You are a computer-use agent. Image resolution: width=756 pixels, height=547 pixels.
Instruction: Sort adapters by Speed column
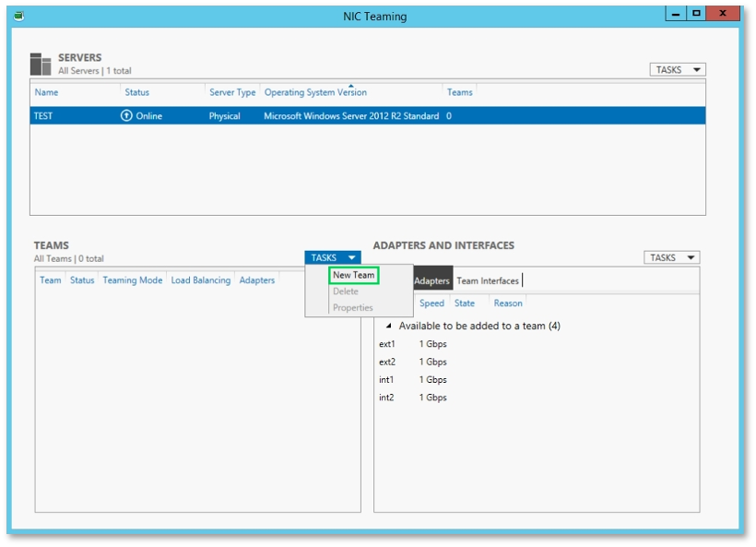pyautogui.click(x=431, y=303)
